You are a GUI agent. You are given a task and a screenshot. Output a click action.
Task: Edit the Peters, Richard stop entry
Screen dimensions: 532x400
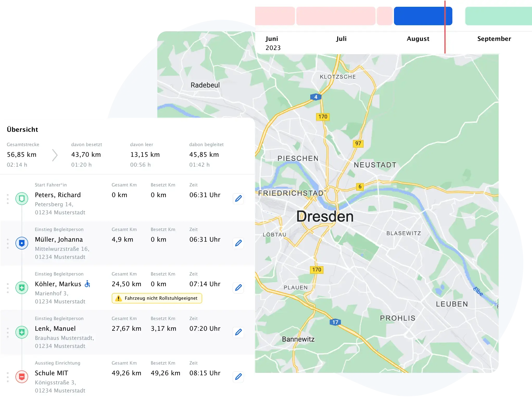[x=238, y=199]
